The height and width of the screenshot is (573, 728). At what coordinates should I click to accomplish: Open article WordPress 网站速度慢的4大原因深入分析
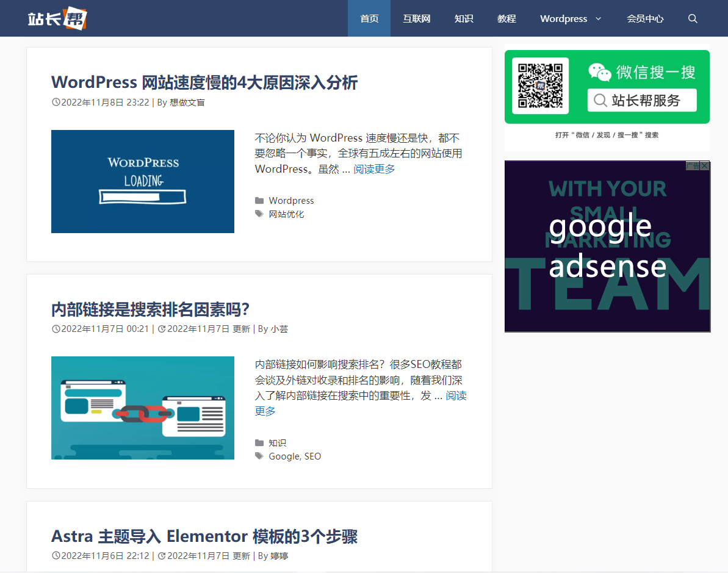click(x=204, y=82)
